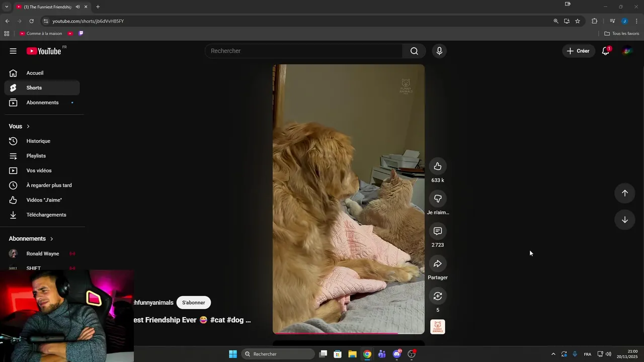This screenshot has width=644, height=362.
Task: Open the taskbar volume speaker icon
Action: coord(609,354)
